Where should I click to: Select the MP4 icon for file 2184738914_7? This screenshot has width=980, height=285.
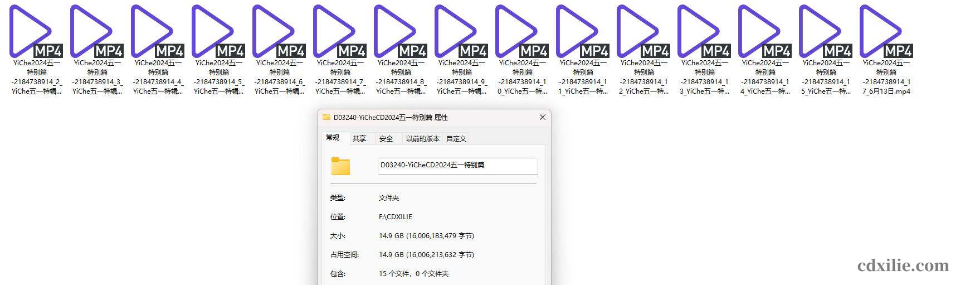[340, 31]
